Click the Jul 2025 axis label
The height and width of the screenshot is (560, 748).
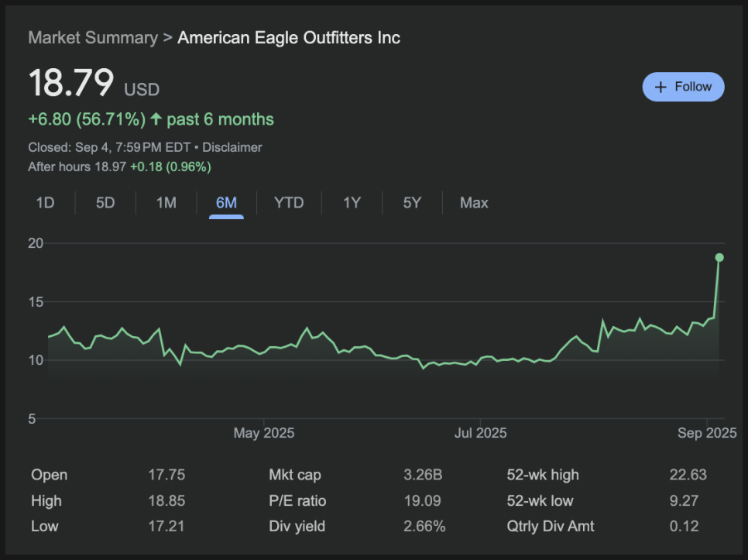point(480,433)
